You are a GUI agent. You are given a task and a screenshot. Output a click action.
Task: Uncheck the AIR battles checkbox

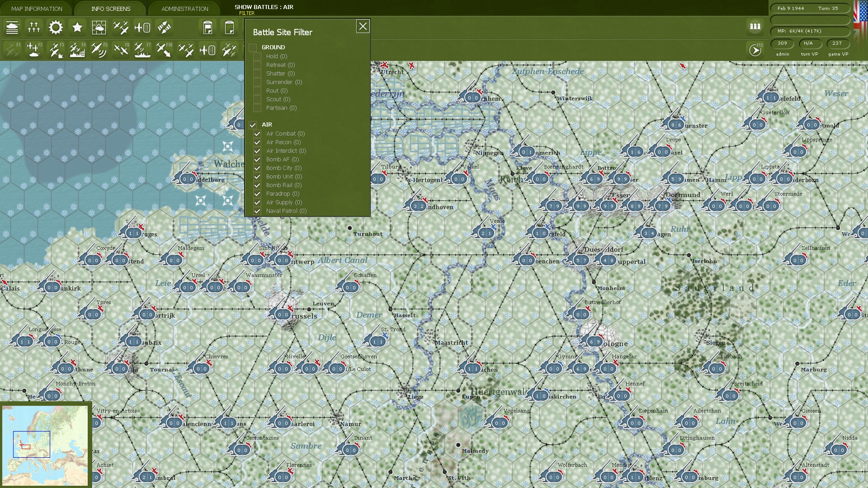click(253, 125)
